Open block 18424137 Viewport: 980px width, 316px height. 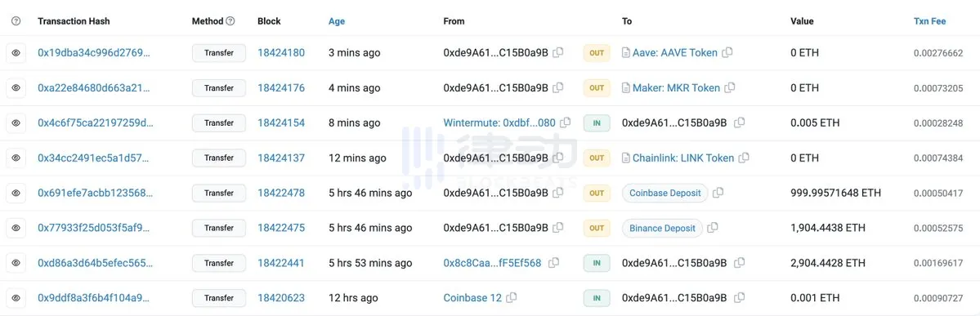tap(281, 158)
